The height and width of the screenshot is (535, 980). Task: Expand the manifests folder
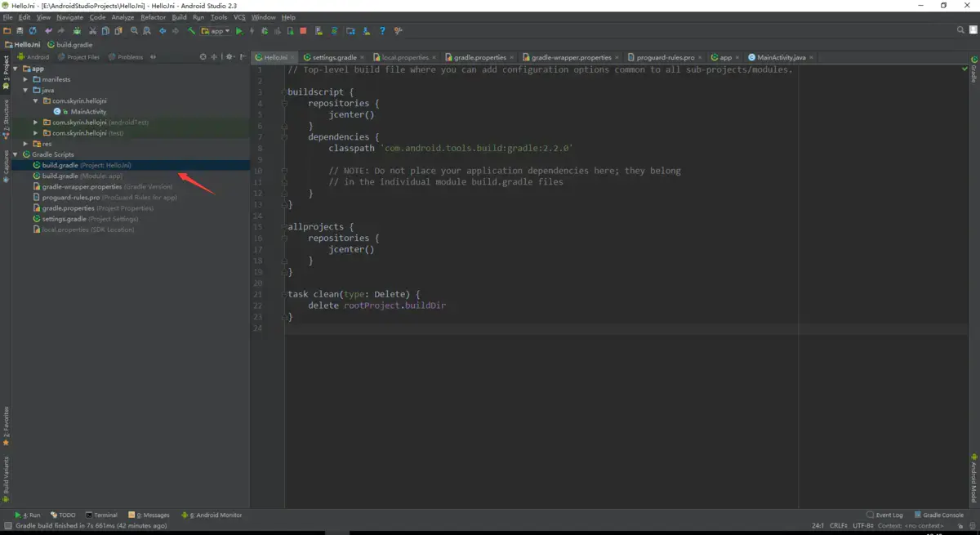[x=25, y=79]
